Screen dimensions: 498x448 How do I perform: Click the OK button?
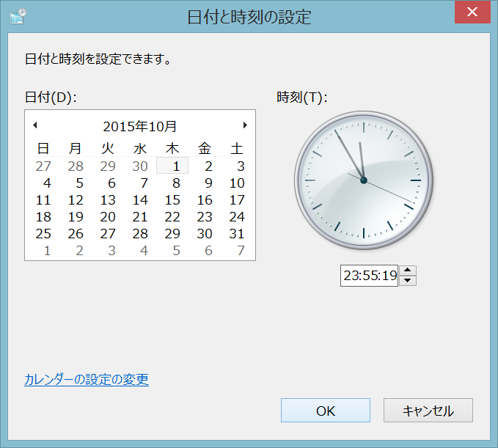click(x=325, y=411)
